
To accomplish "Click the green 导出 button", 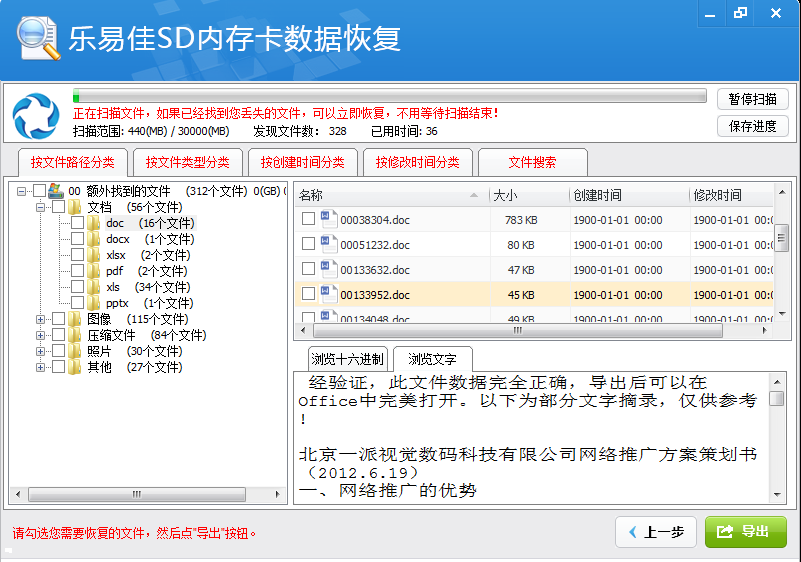I will (745, 532).
